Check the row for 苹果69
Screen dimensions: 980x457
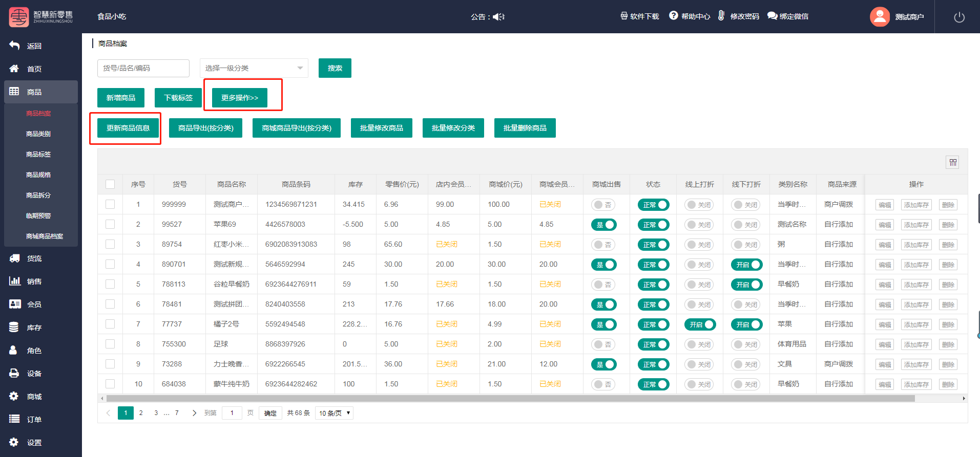point(110,224)
